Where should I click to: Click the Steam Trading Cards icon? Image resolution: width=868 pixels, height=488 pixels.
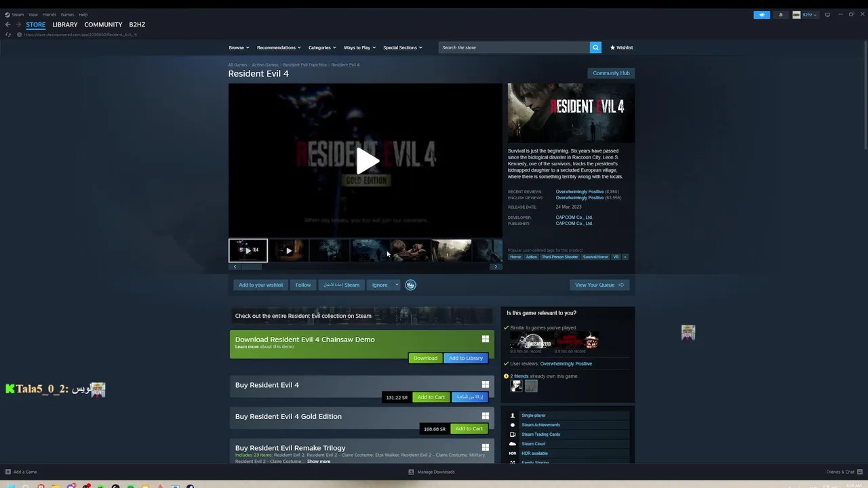pyautogui.click(x=513, y=434)
